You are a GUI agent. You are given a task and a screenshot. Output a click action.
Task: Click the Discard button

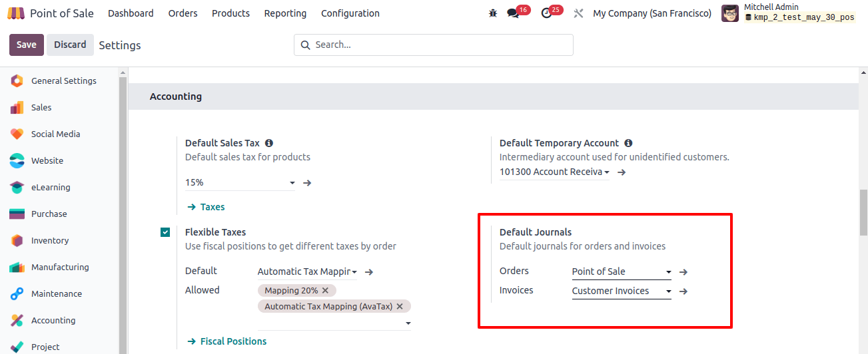[x=70, y=45]
